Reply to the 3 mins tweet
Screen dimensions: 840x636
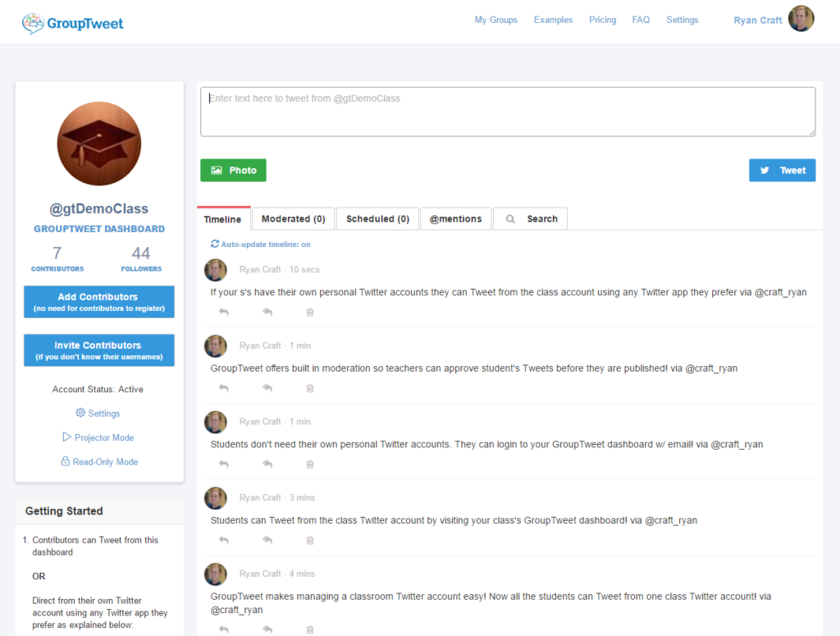(x=224, y=540)
